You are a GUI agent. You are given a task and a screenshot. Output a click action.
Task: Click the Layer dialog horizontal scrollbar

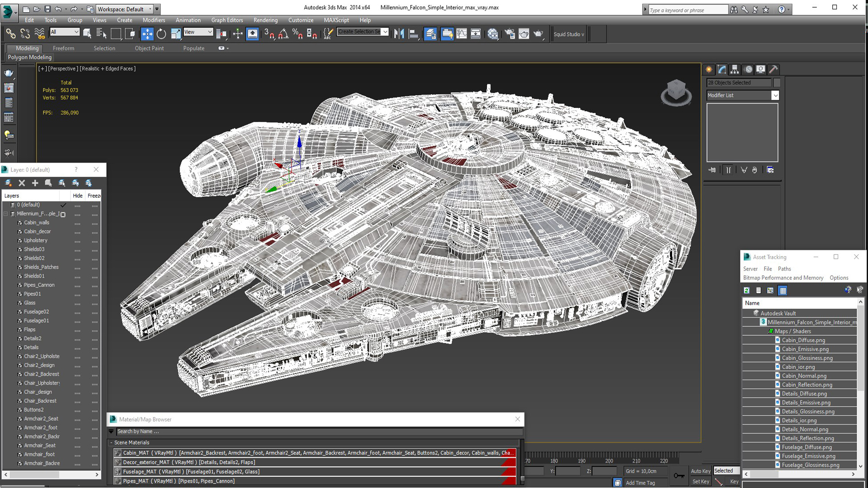point(51,474)
